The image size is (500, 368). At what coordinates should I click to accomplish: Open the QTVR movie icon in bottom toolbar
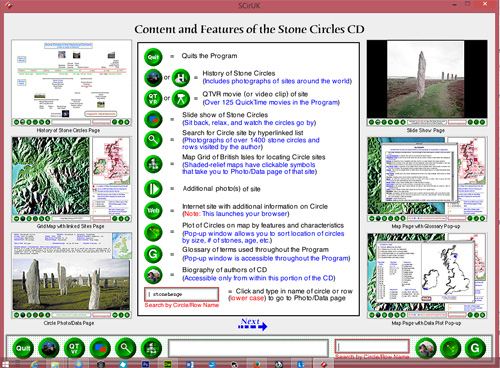point(74,348)
